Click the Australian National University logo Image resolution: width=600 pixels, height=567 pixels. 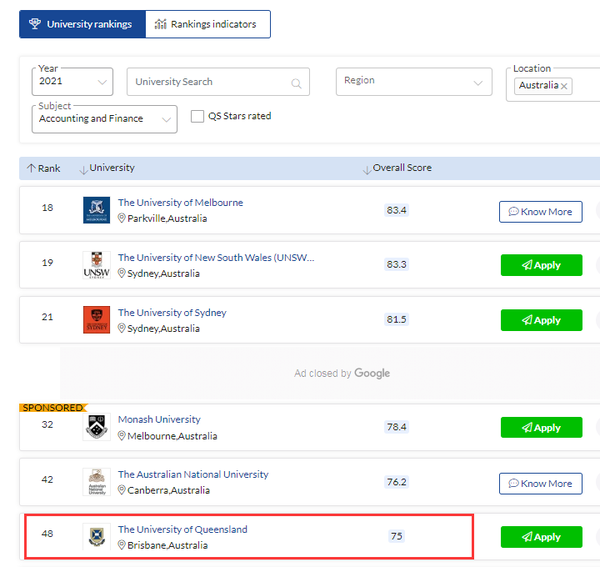96,482
